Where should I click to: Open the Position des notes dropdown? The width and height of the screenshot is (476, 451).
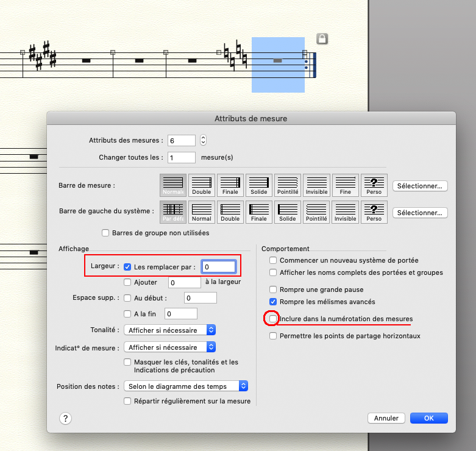point(185,386)
